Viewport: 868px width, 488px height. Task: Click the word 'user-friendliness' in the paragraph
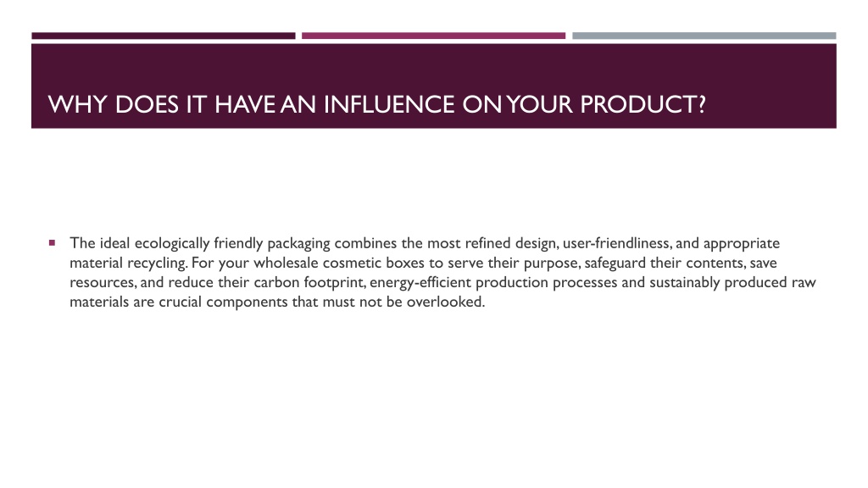pos(617,243)
